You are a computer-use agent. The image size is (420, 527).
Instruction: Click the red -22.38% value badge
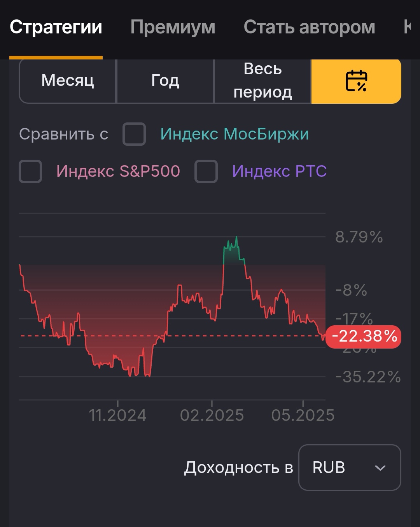pyautogui.click(x=363, y=336)
